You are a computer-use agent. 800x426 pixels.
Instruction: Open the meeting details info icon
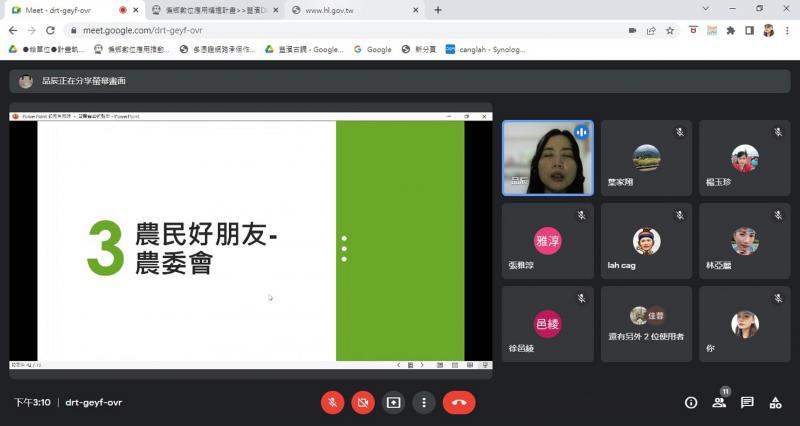(x=691, y=403)
